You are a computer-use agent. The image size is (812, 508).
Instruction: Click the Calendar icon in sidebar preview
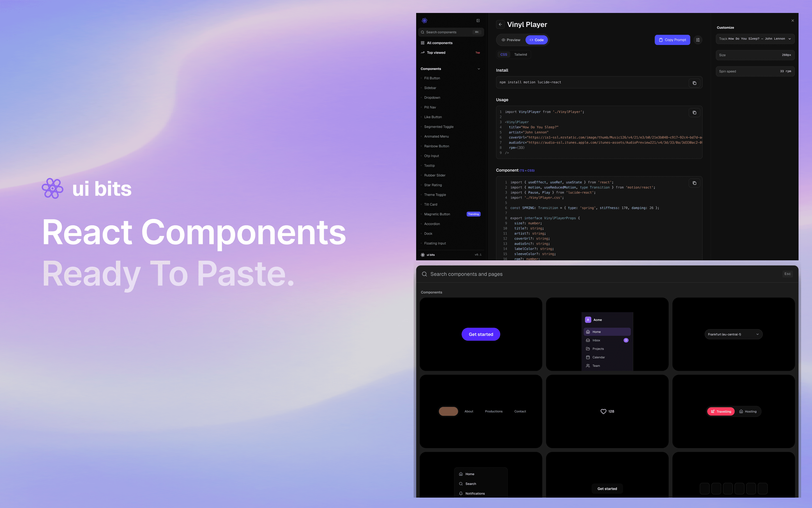pyautogui.click(x=588, y=357)
